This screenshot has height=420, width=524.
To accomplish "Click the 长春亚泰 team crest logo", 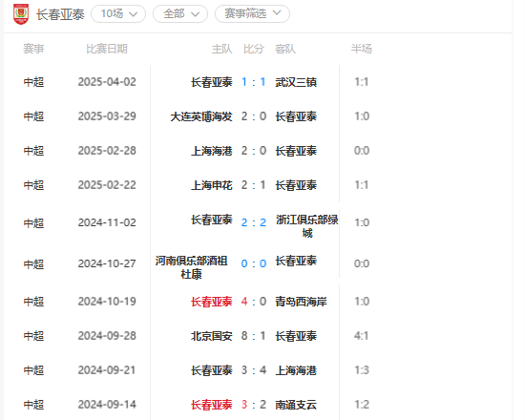I will point(21,14).
